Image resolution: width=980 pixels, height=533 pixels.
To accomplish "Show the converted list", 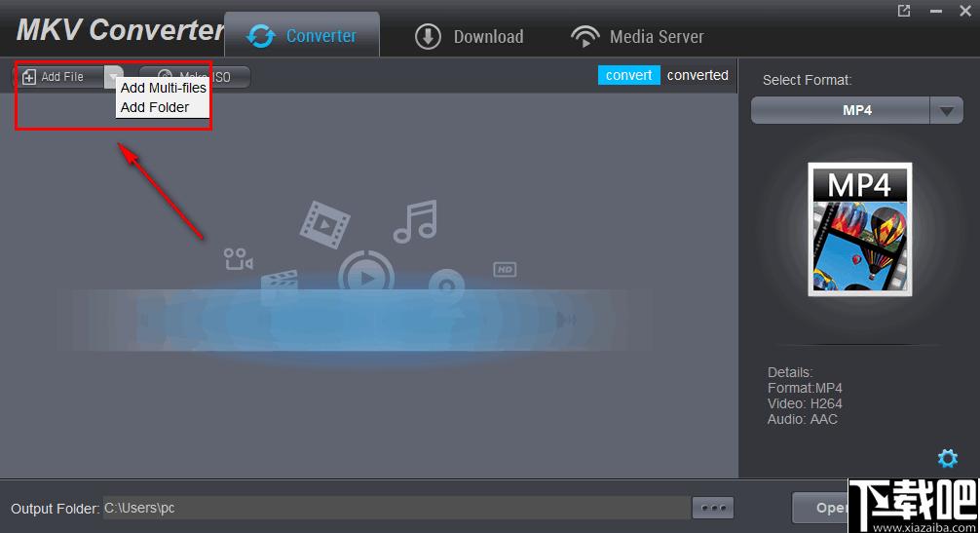I will [x=697, y=75].
